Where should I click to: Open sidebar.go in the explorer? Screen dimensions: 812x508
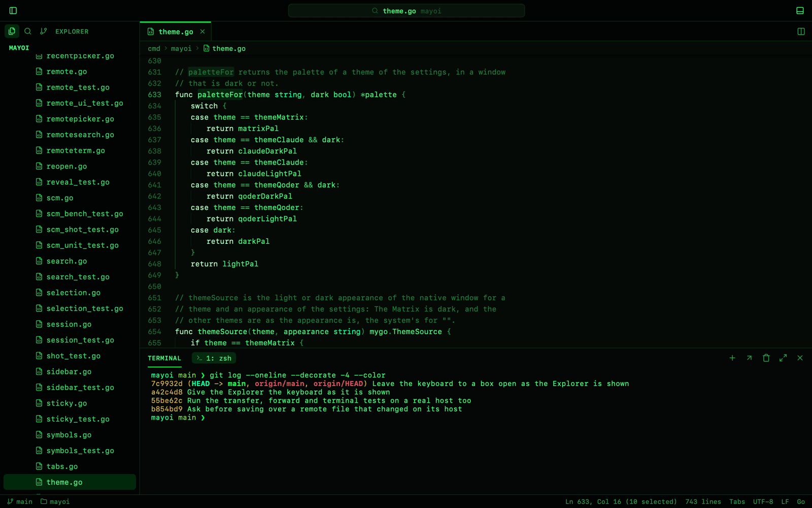(69, 372)
